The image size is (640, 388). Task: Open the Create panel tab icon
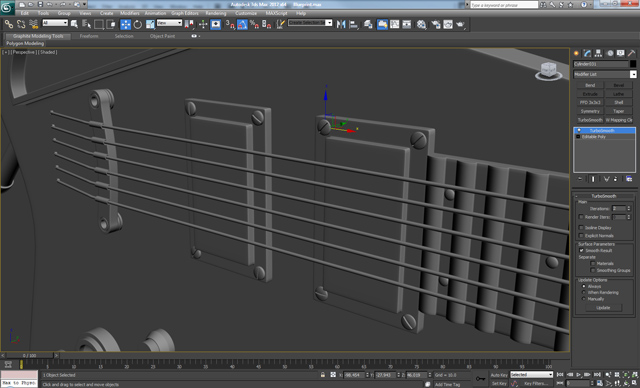click(576, 53)
